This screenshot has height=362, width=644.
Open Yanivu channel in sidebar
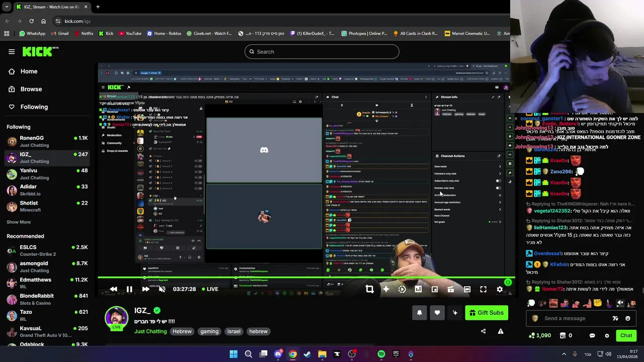[x=48, y=174]
